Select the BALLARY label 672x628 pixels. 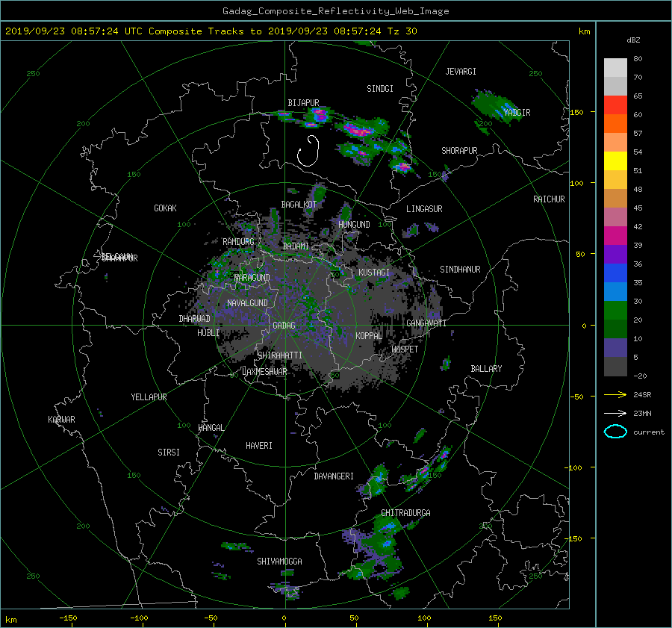pyautogui.click(x=486, y=369)
